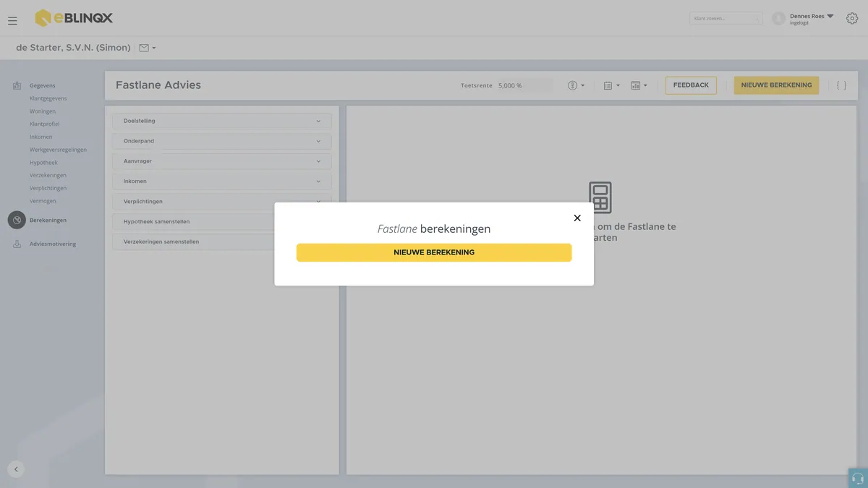Click Nieuwe Berekening in the toolbar
This screenshot has width=868, height=488.
tap(776, 85)
